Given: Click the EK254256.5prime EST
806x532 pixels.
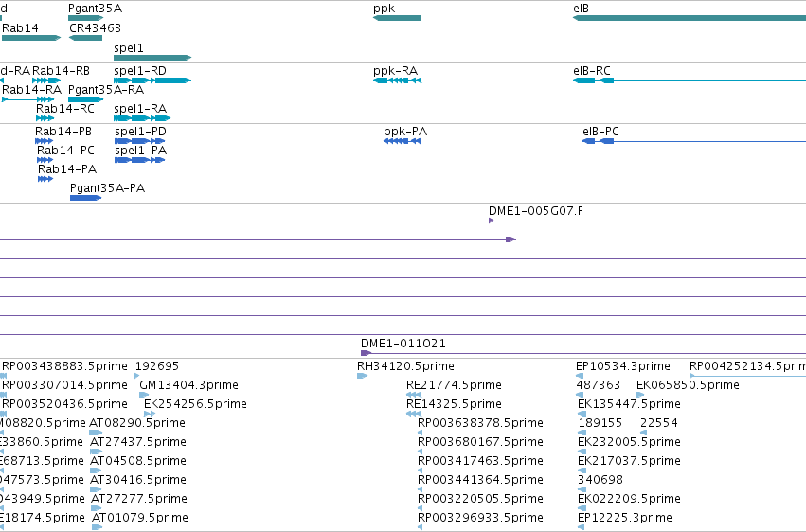Looking at the screenshot, I should [150, 414].
